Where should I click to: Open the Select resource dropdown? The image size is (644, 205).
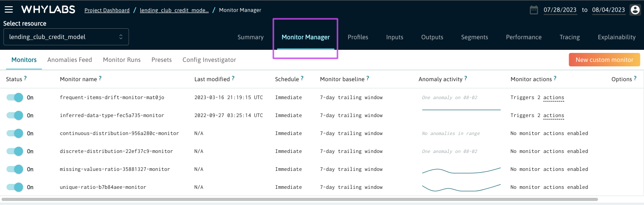pos(66,37)
